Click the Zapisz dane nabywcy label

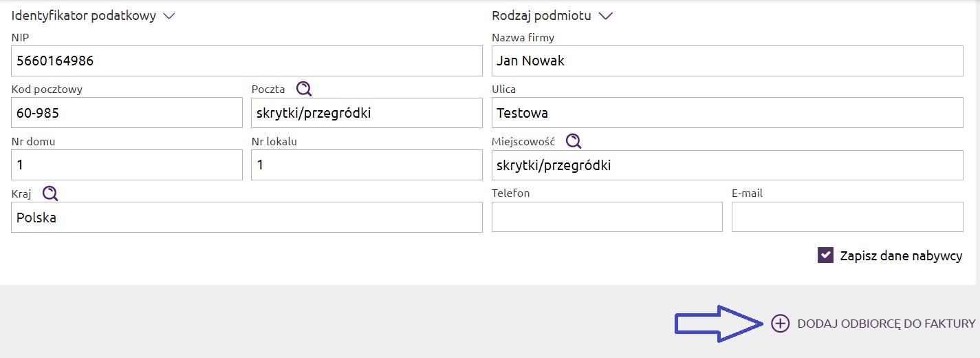(x=901, y=256)
